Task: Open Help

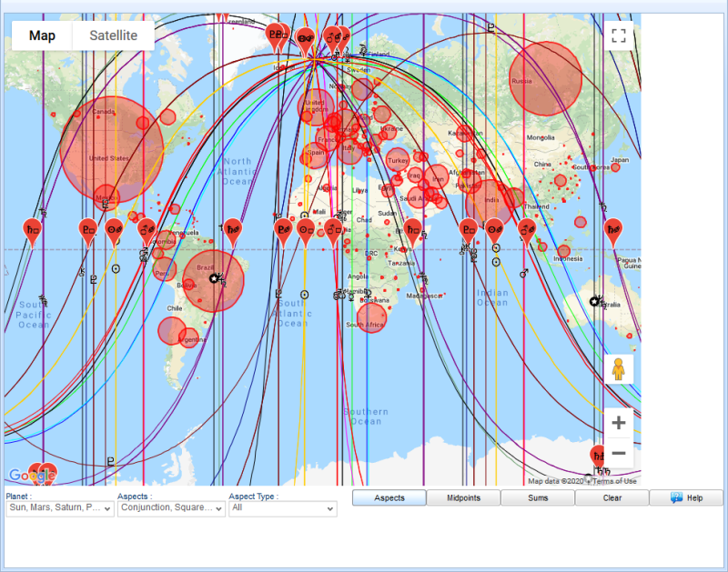Action: (687, 498)
